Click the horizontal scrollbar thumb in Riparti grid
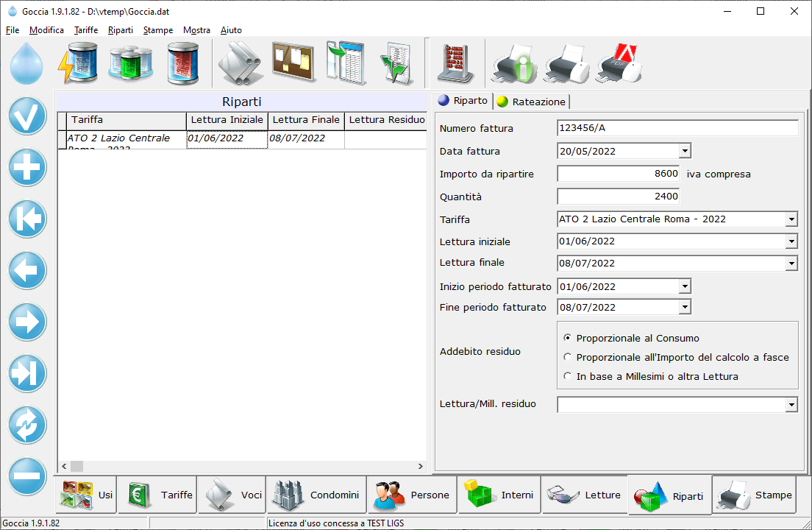This screenshot has height=530, width=812. click(x=76, y=466)
